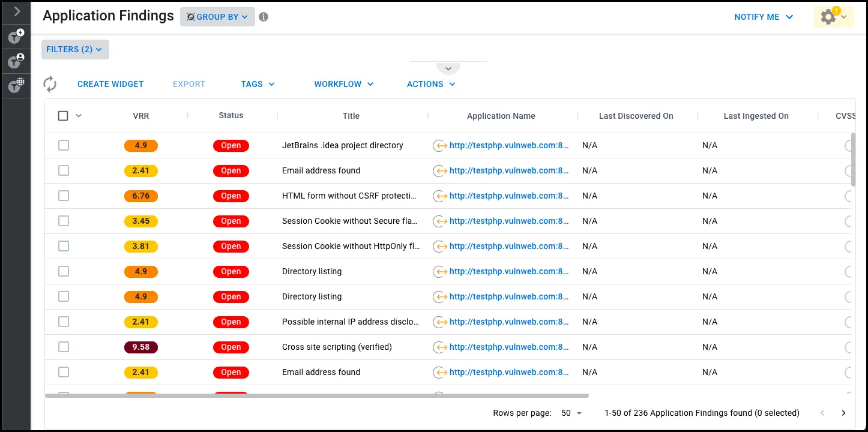Tick the checkbox for Cross site scripting (verified)
The width and height of the screenshot is (868, 432).
pyautogui.click(x=64, y=347)
